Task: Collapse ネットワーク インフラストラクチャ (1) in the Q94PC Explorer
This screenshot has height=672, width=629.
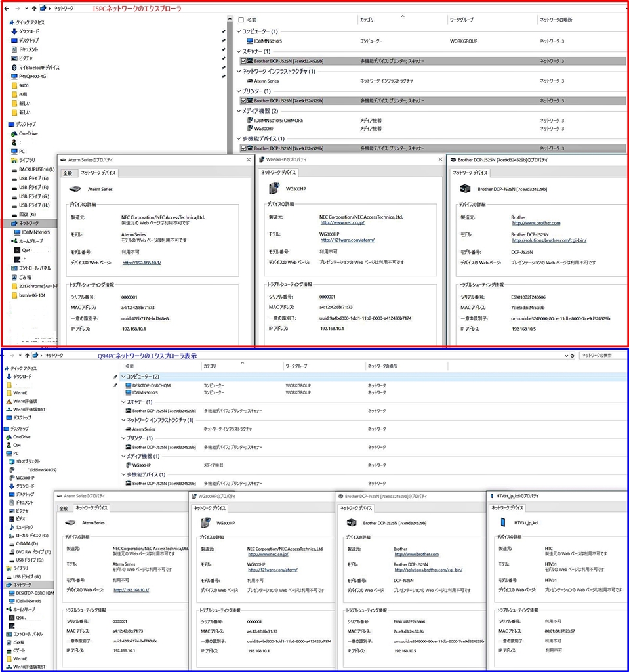Action: coord(123,420)
